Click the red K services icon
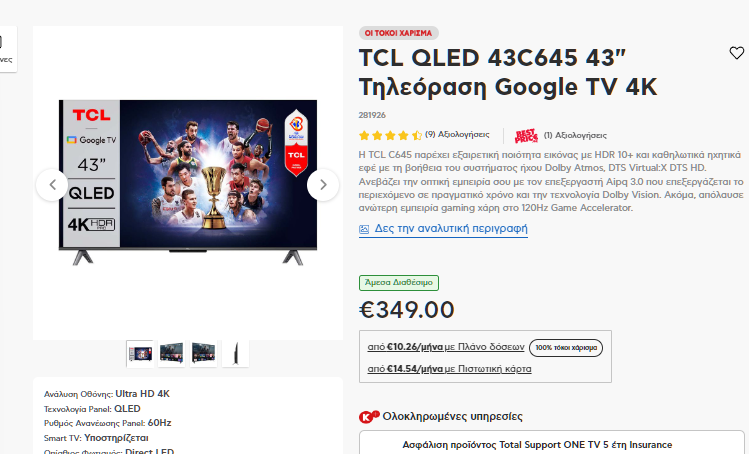Viewport: 749px width, 454px height. (368, 417)
